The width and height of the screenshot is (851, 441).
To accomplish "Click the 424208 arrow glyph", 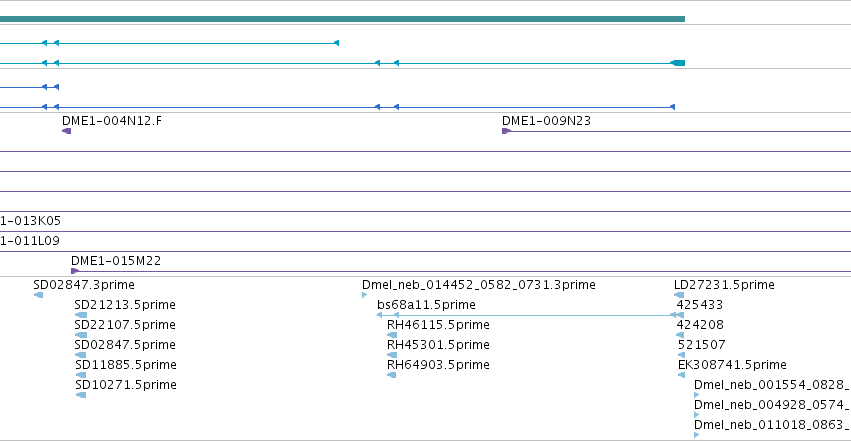I will pyautogui.click(x=681, y=335).
